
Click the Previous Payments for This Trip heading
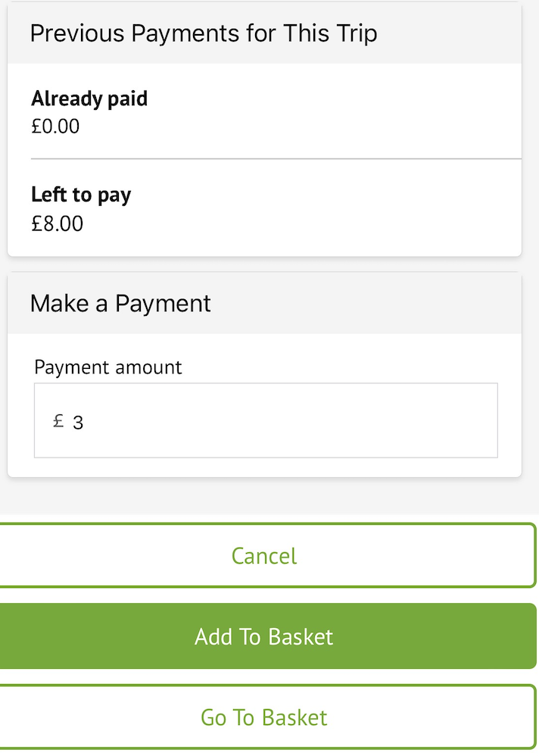[204, 33]
